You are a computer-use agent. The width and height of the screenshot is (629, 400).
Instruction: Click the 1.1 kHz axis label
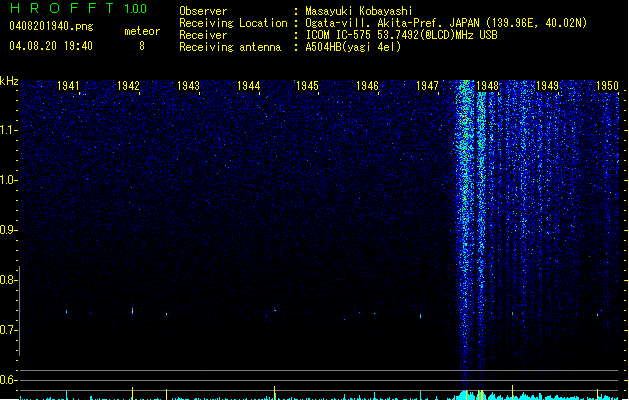[x=8, y=130]
